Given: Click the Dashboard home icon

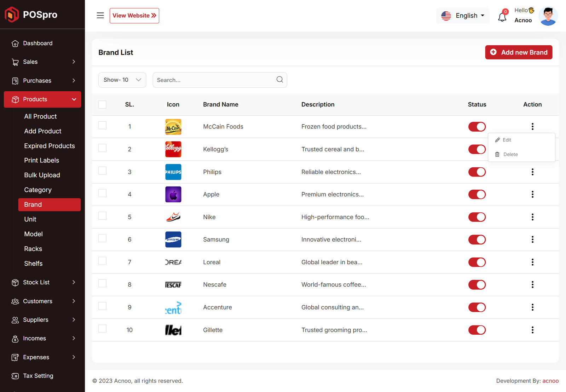Looking at the screenshot, I should tap(15, 44).
